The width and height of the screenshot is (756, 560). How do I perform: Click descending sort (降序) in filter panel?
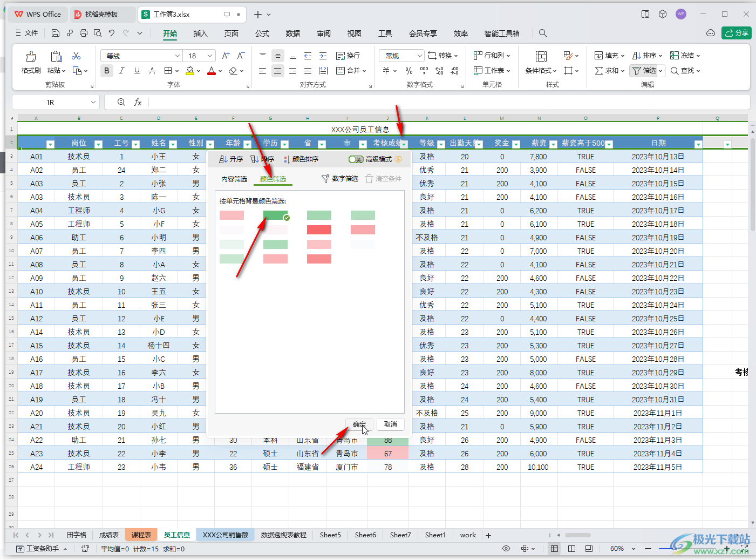[x=262, y=159]
